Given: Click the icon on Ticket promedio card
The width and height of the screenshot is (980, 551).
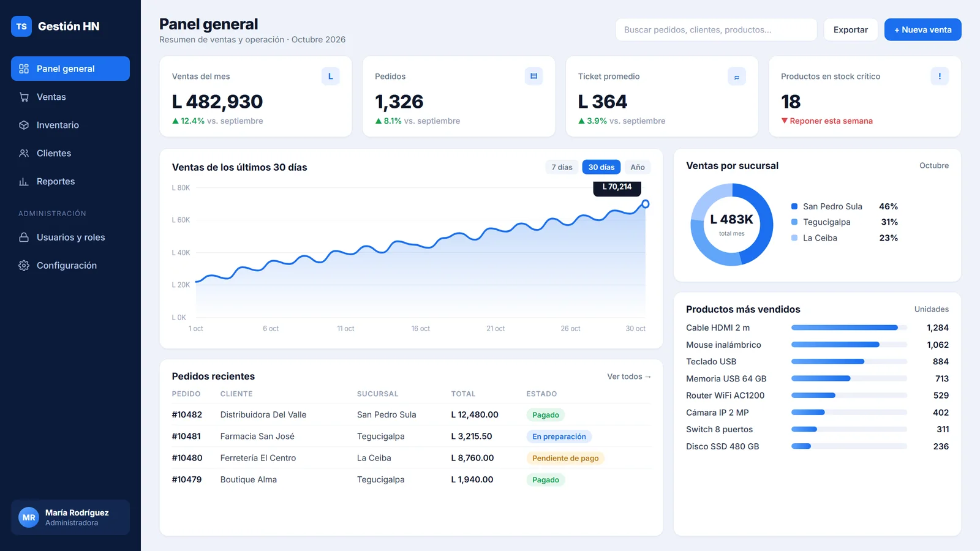Looking at the screenshot, I should 737,77.
